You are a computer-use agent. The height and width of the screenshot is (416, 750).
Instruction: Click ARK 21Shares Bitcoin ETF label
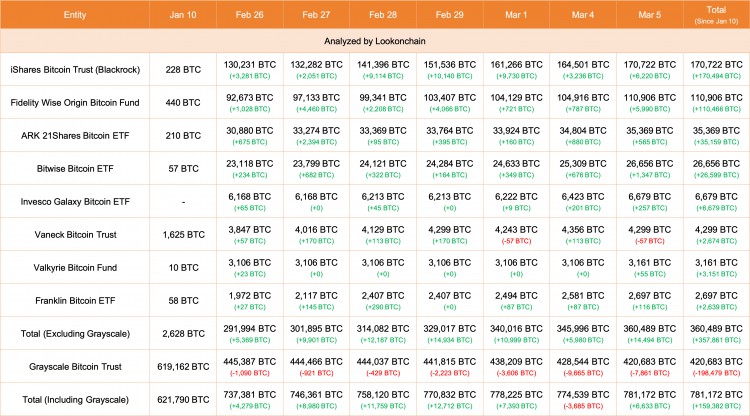click(75, 135)
